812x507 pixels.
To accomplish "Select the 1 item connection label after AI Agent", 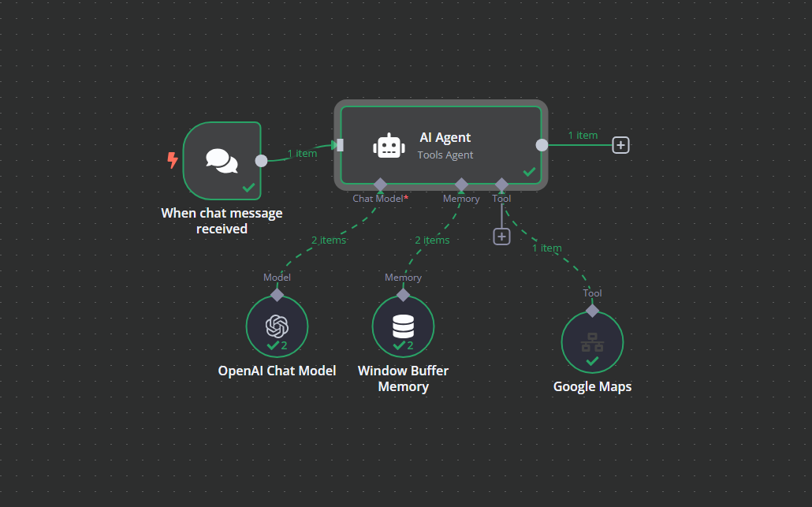I will point(583,135).
